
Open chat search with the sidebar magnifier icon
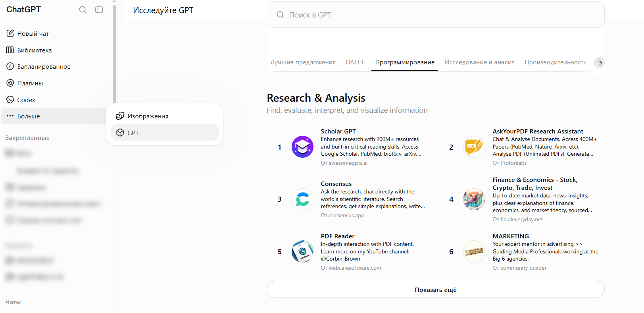(x=83, y=10)
